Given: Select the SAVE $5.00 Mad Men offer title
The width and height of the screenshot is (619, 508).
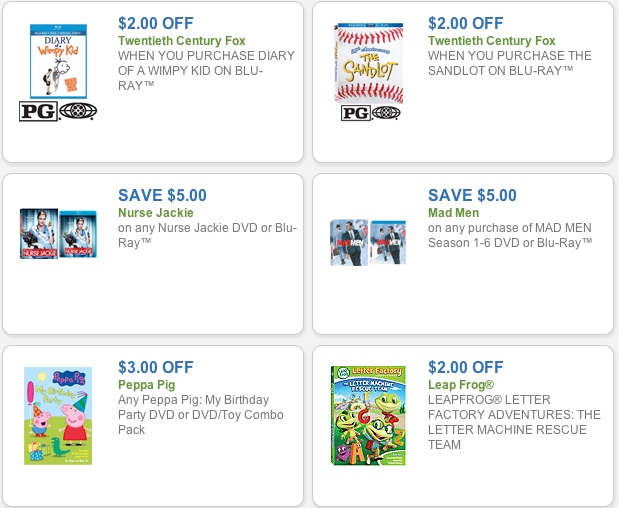Looking at the screenshot, I should pyautogui.click(x=472, y=195).
